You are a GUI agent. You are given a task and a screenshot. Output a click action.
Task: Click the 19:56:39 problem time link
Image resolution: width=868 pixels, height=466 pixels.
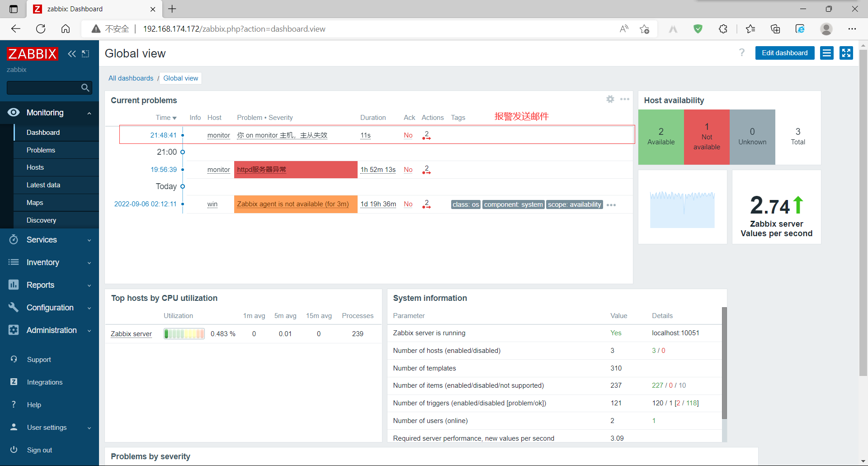(164, 170)
